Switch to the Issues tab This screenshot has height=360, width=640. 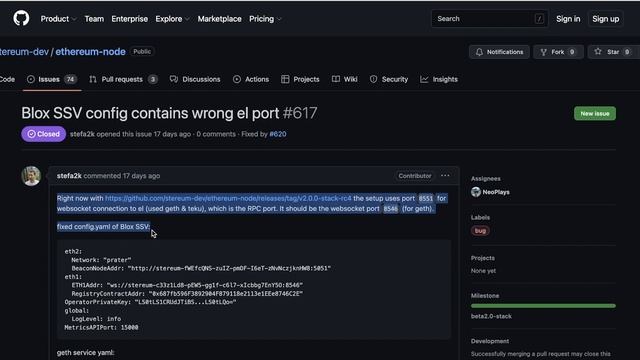[51, 79]
